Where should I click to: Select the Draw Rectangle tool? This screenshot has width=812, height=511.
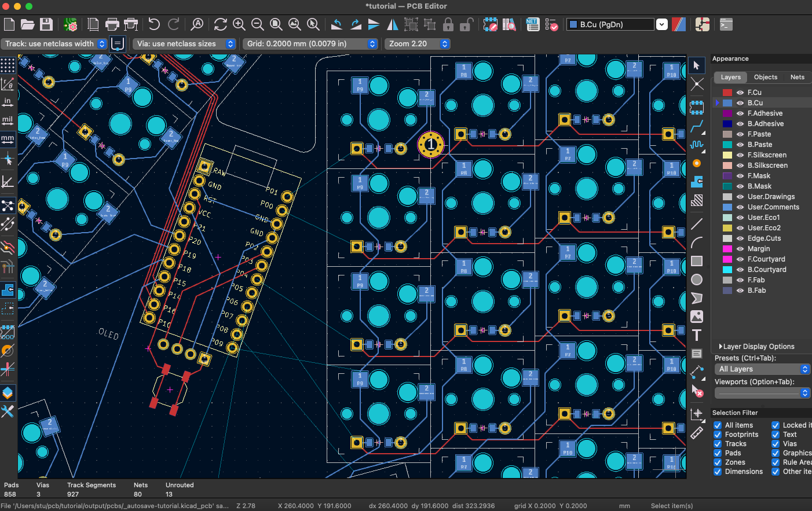click(697, 261)
